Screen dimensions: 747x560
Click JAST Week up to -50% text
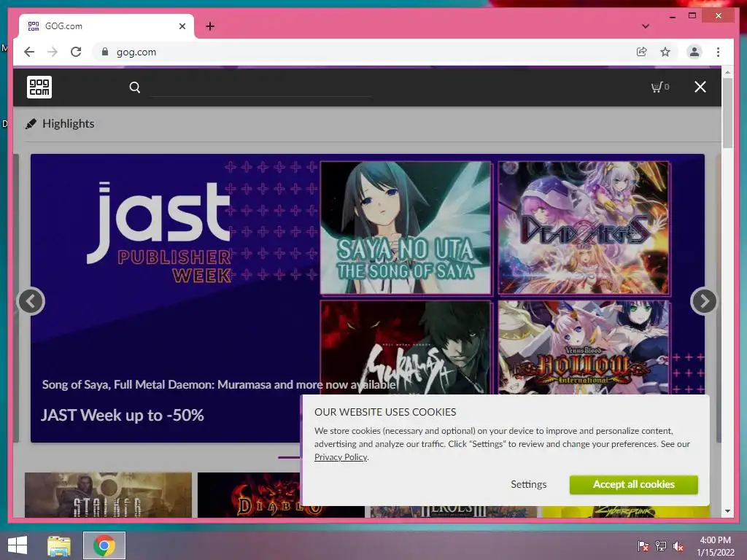[x=123, y=415]
